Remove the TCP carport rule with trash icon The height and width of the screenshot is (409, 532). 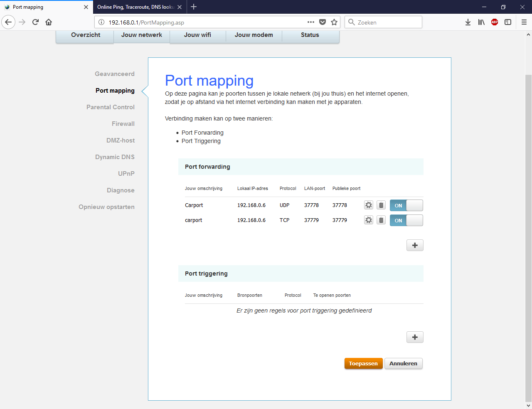click(381, 220)
